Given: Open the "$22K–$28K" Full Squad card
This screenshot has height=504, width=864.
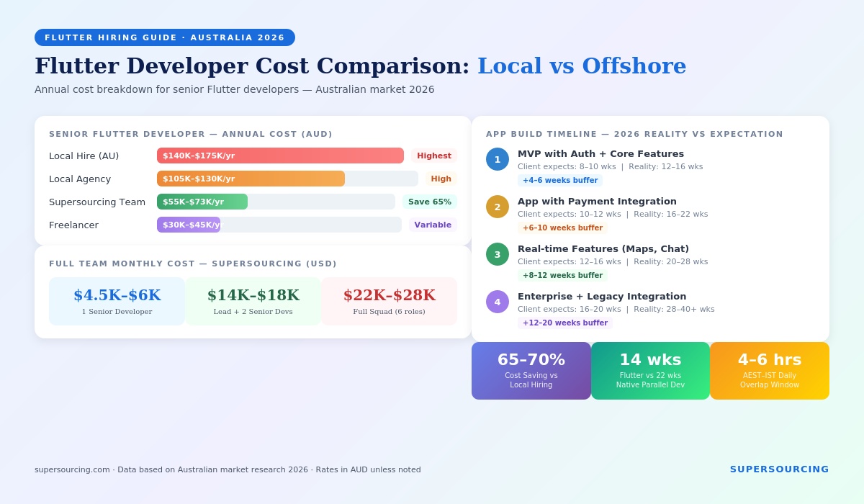Looking at the screenshot, I should [x=389, y=301].
